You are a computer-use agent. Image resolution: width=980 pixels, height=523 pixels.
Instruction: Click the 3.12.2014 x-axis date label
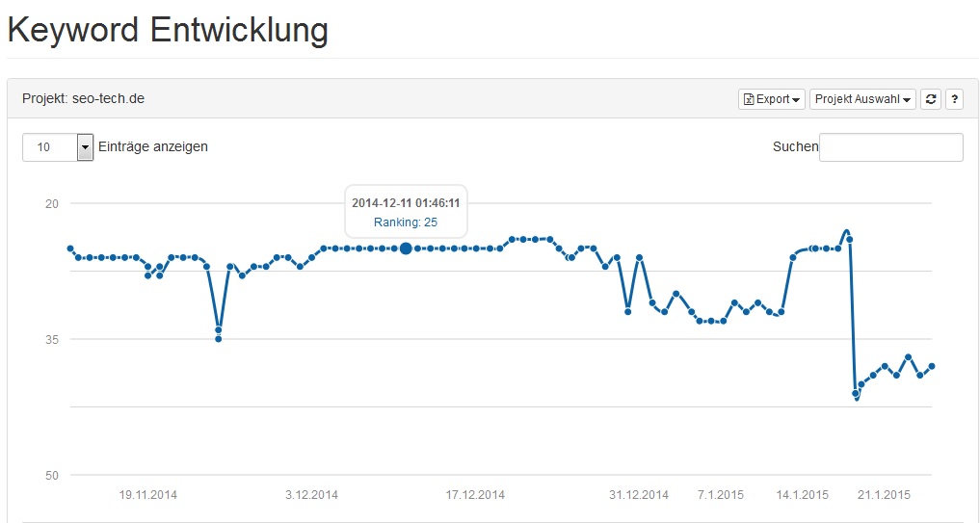pyautogui.click(x=311, y=495)
